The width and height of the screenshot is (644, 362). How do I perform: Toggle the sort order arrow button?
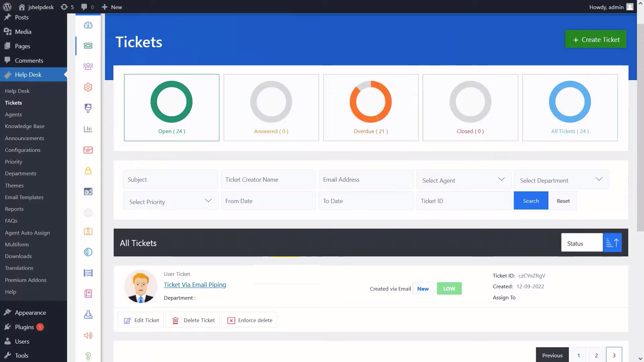pyautogui.click(x=612, y=243)
